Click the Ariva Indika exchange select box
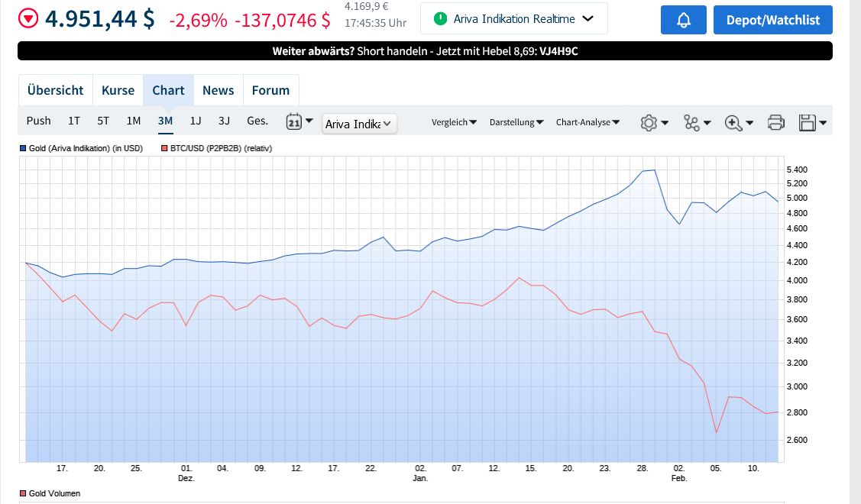The width and height of the screenshot is (861, 504). click(359, 124)
